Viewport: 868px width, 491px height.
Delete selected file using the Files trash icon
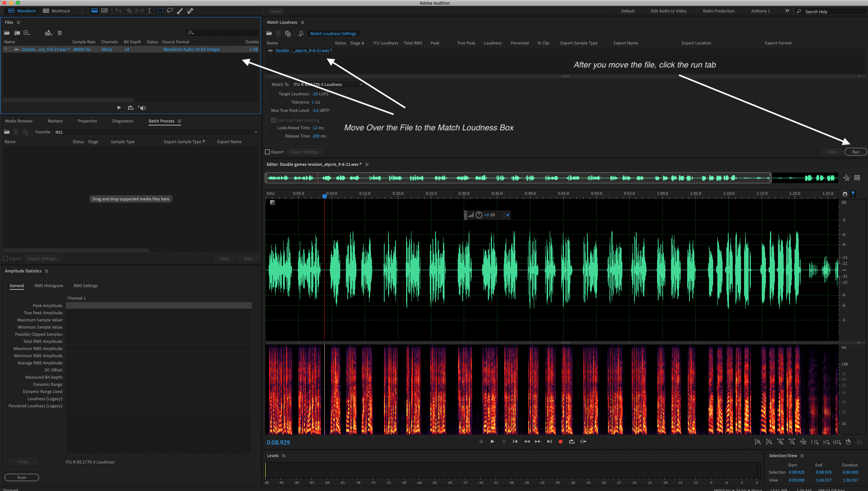(60, 33)
